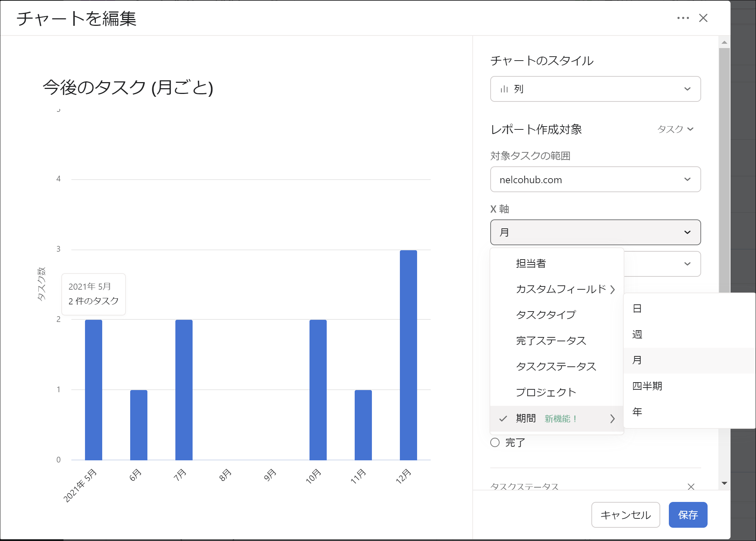Select 日 in the period submenu
Screen dimensions: 756x541
[689, 309]
